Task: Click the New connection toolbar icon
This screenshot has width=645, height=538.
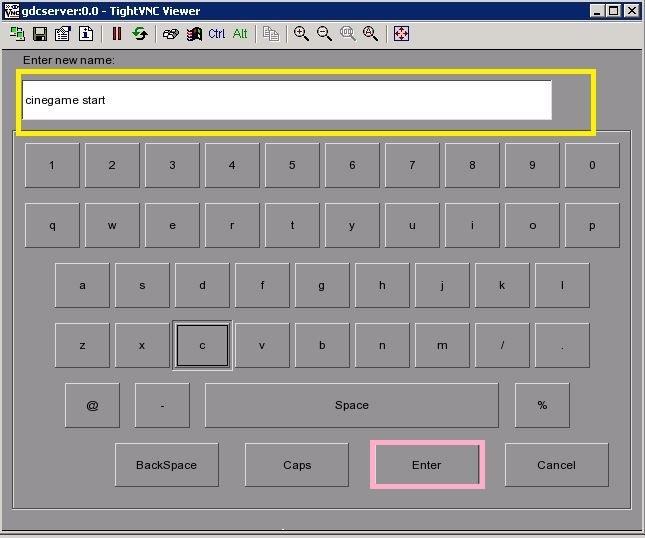Action: (x=17, y=34)
